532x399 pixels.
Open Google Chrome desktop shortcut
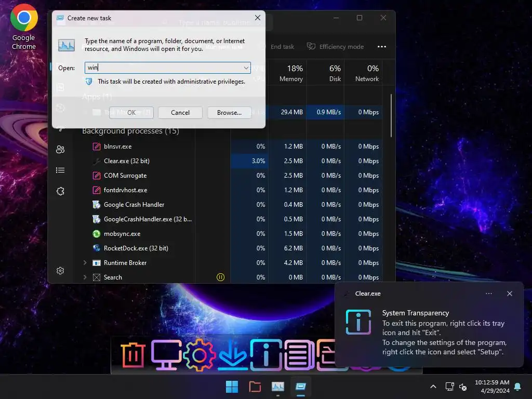coord(24,27)
